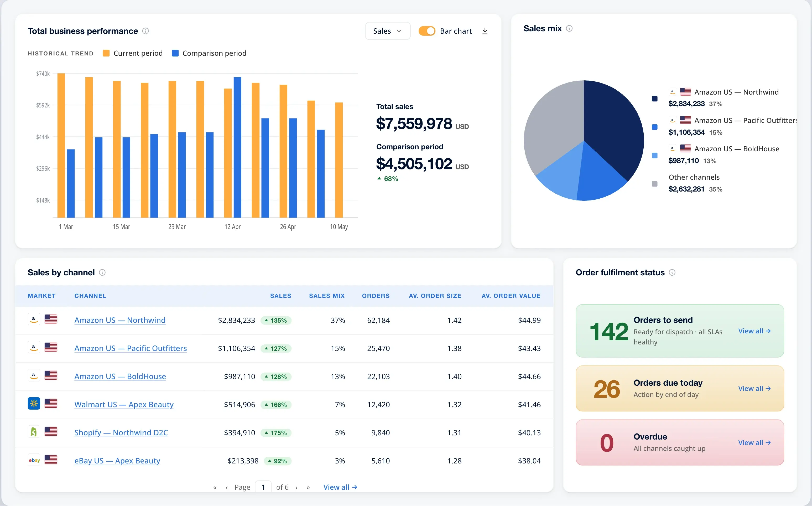Click the Shopify logo icon in table
The height and width of the screenshot is (506, 812).
click(34, 432)
